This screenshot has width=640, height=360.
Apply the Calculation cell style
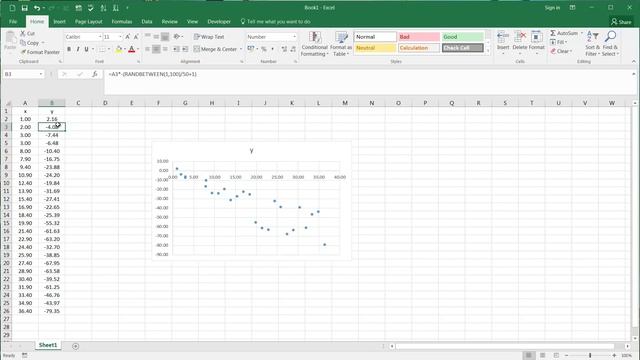tap(419, 48)
